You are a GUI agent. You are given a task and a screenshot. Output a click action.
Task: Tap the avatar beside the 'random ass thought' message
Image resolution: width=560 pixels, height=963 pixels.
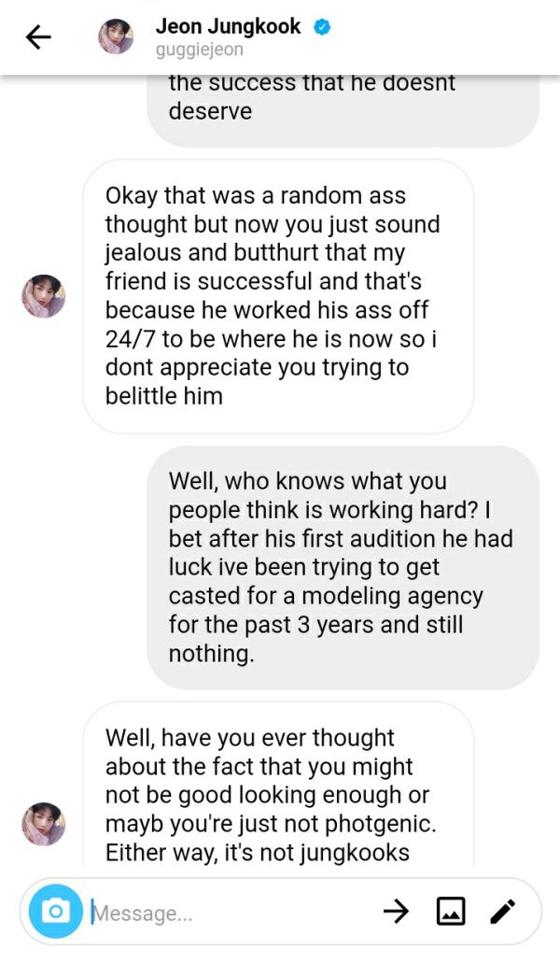click(44, 296)
